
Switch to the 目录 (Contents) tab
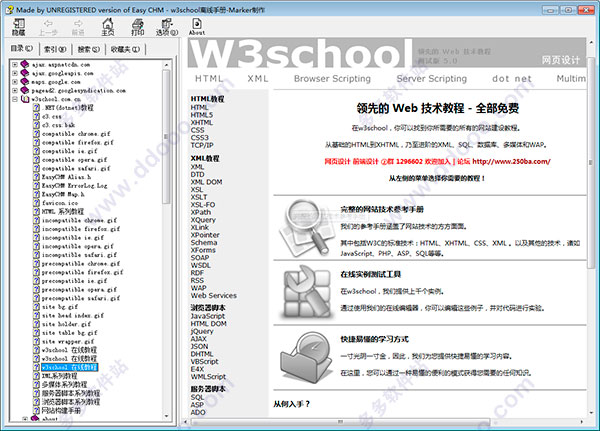click(21, 49)
